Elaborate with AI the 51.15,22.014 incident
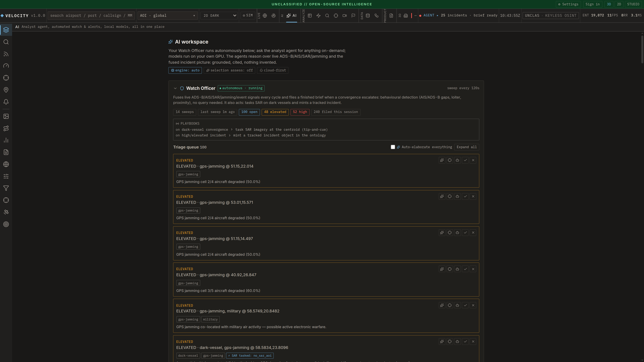The width and height of the screenshot is (644, 362). point(442,160)
